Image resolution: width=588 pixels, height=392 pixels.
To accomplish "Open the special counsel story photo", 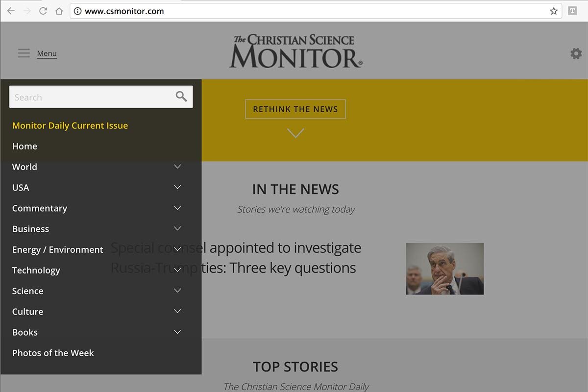I will (445, 269).
